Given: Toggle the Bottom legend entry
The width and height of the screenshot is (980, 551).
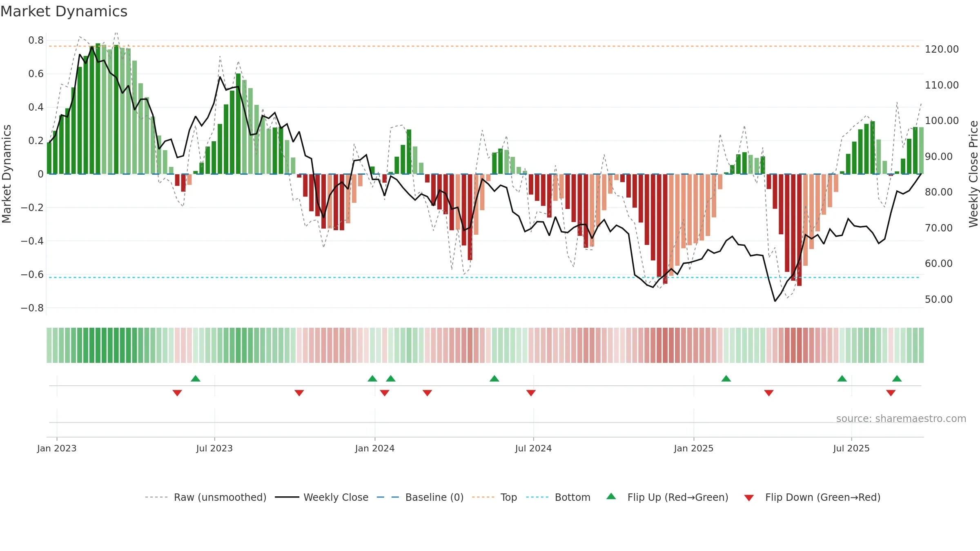Looking at the screenshot, I should [558, 497].
